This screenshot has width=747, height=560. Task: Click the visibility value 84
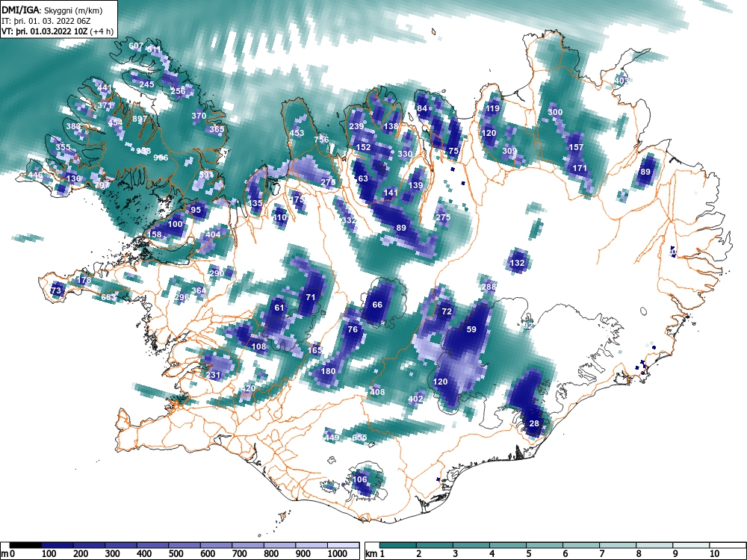(422, 108)
